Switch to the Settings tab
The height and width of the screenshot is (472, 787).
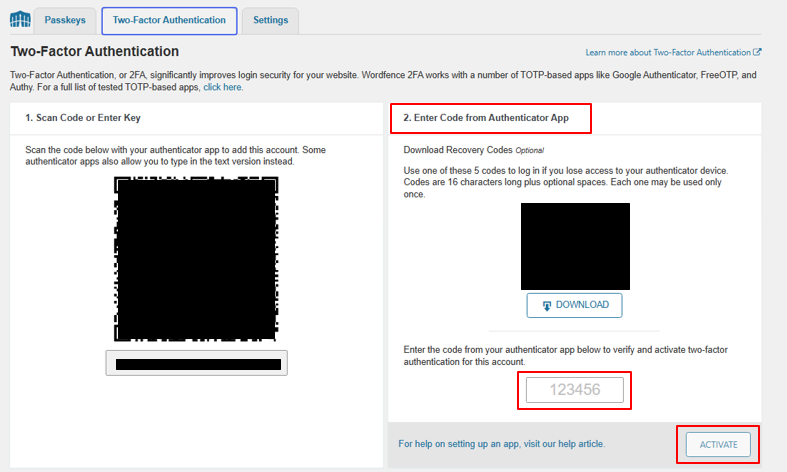pyautogui.click(x=271, y=21)
